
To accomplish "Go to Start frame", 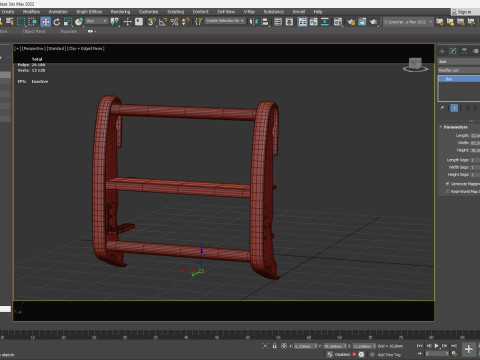I will (x=420, y=346).
